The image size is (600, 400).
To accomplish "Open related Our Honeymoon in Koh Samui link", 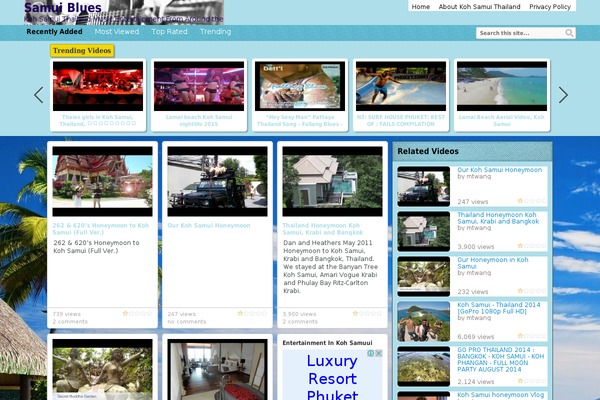I will pos(493,263).
